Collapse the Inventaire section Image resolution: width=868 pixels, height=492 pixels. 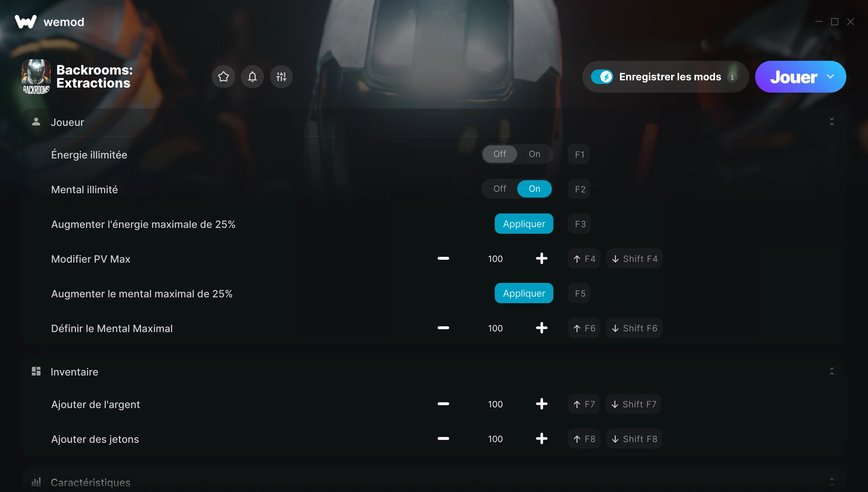click(x=832, y=371)
